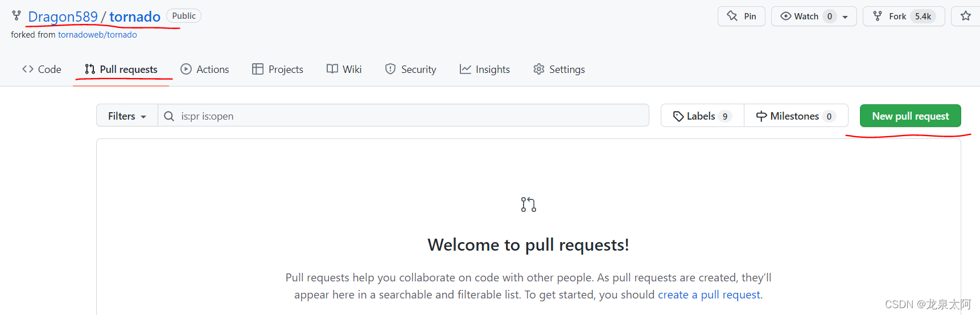Open the tornado repository name link

(135, 17)
